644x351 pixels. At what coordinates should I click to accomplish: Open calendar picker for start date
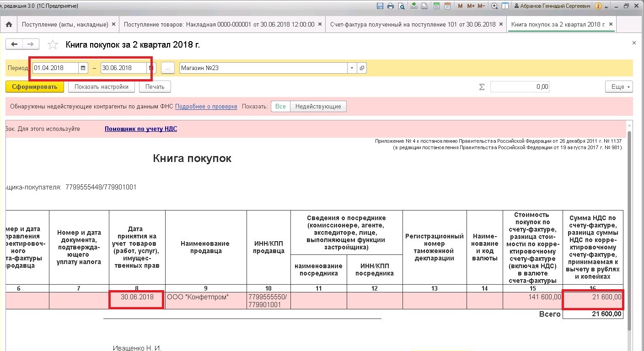point(83,68)
